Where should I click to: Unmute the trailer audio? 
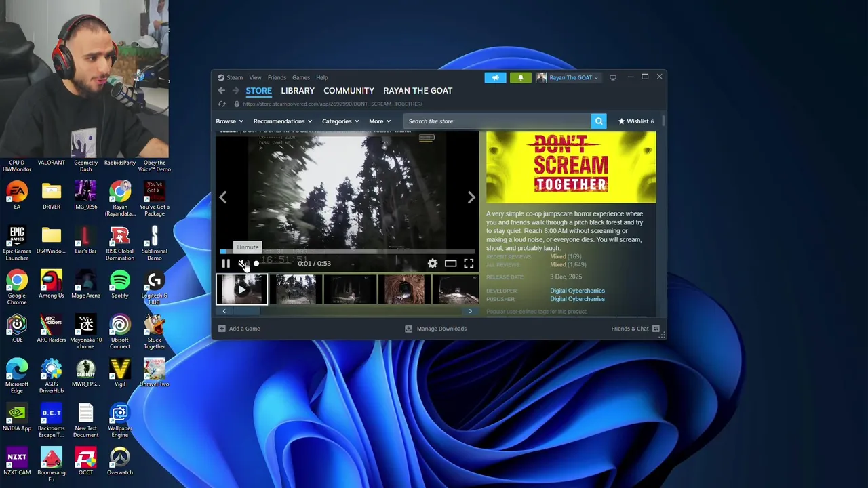coord(243,264)
